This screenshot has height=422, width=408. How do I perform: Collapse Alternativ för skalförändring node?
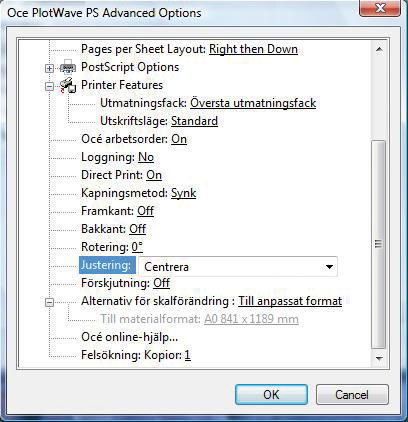49,302
